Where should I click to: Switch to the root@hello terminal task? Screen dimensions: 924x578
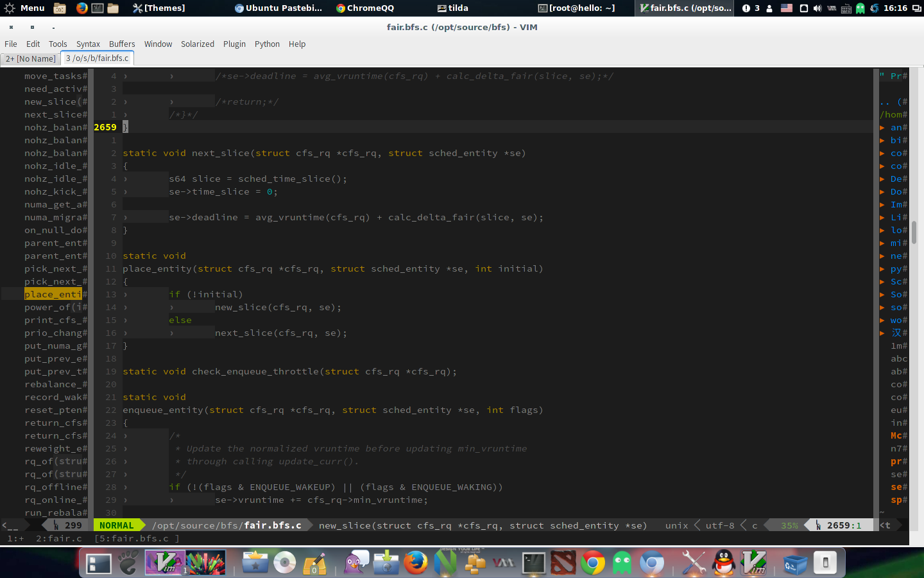[x=576, y=8]
